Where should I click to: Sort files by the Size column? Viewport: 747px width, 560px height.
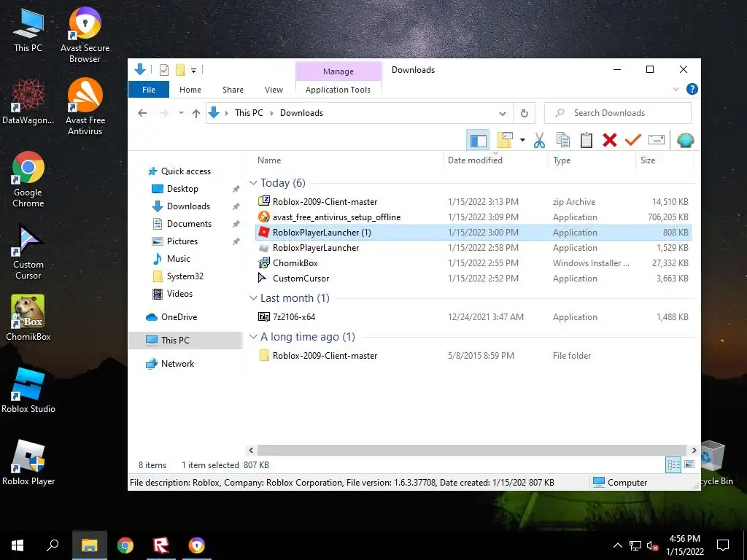point(665,160)
